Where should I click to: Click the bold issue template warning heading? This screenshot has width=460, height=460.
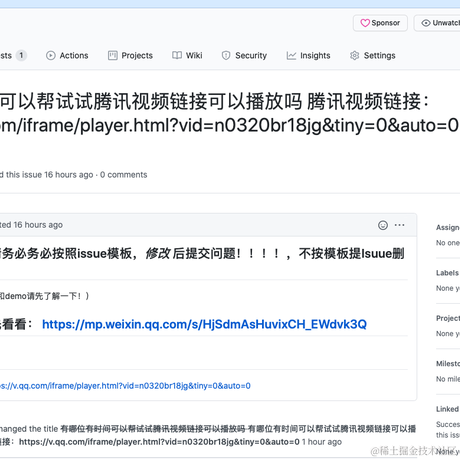coord(202,254)
